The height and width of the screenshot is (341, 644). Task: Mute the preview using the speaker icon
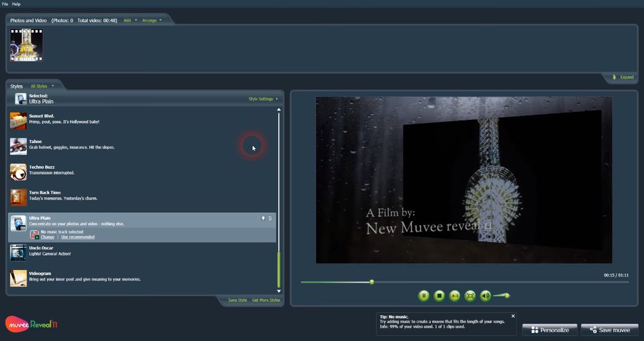(x=486, y=295)
